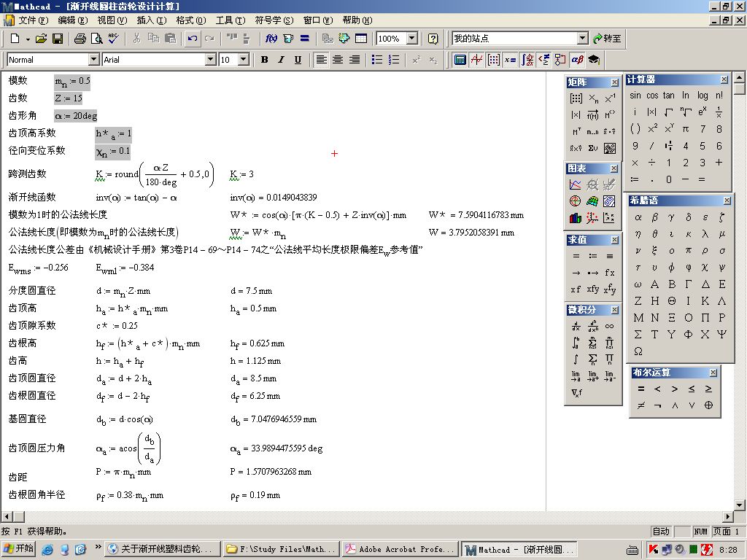Viewport: 747px width, 560px height.
Task: Open the 视图 menu
Action: 112,20
